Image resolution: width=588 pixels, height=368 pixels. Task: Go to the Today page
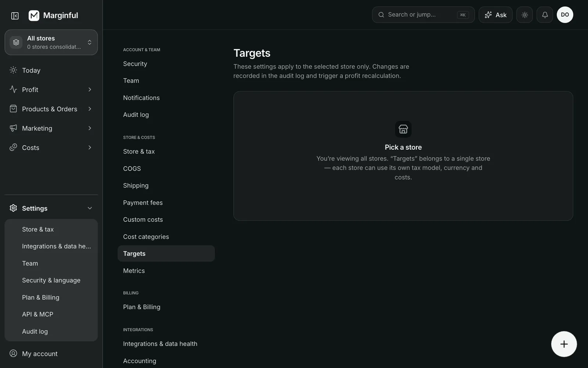(51, 70)
